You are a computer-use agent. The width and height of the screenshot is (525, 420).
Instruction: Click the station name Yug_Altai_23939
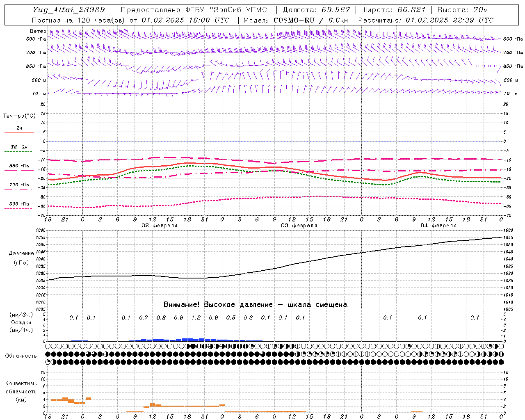[x=69, y=10]
